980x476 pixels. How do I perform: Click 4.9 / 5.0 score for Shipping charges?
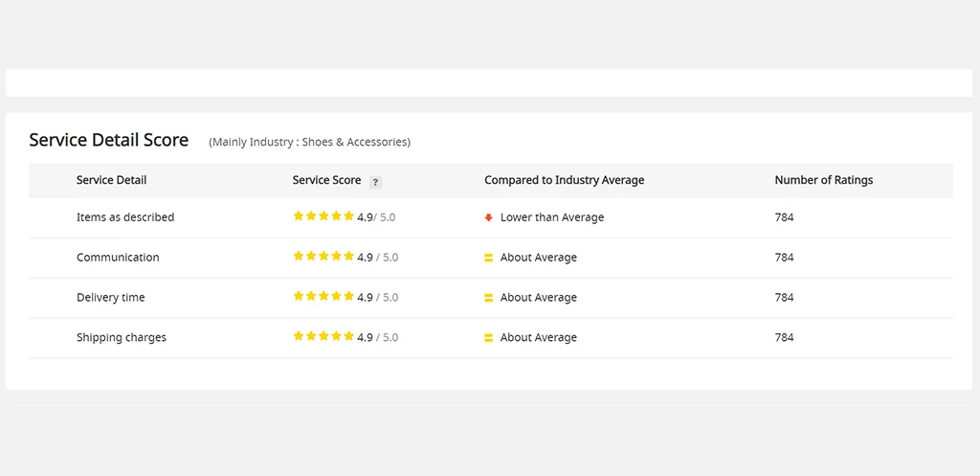(x=377, y=338)
